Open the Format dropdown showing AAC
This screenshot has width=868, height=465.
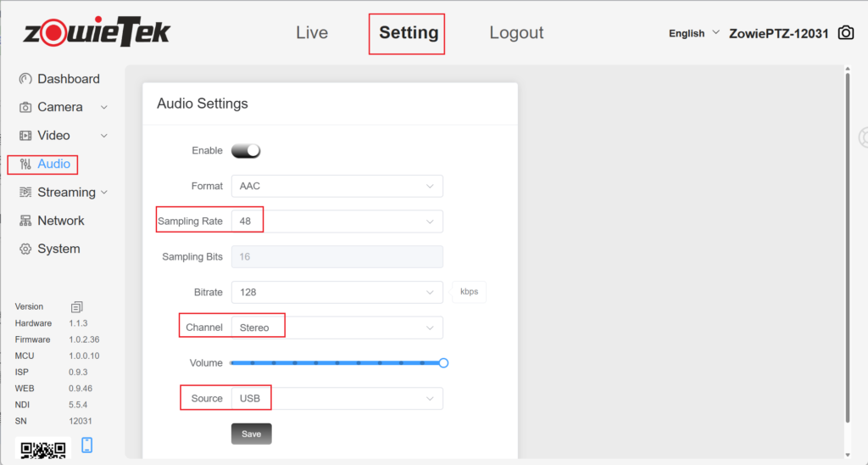(x=337, y=186)
